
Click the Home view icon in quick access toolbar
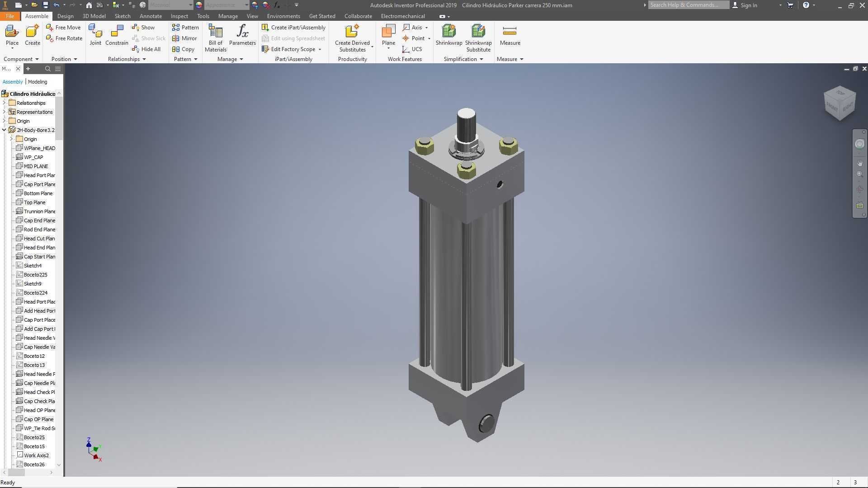pyautogui.click(x=89, y=5)
